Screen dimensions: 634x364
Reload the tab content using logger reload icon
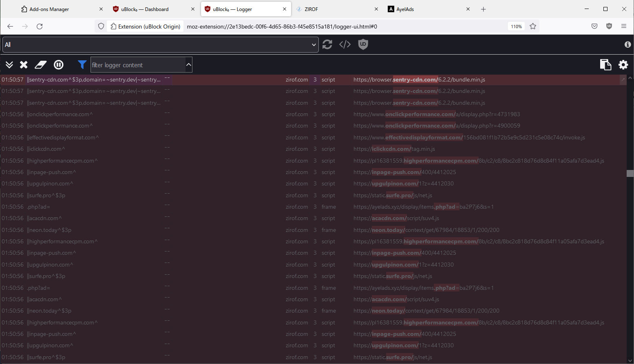click(x=327, y=44)
